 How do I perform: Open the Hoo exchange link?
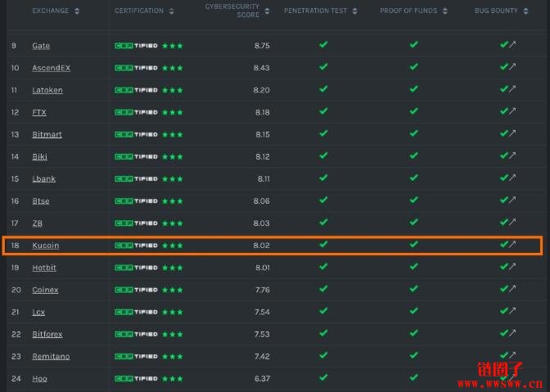pyautogui.click(x=39, y=379)
